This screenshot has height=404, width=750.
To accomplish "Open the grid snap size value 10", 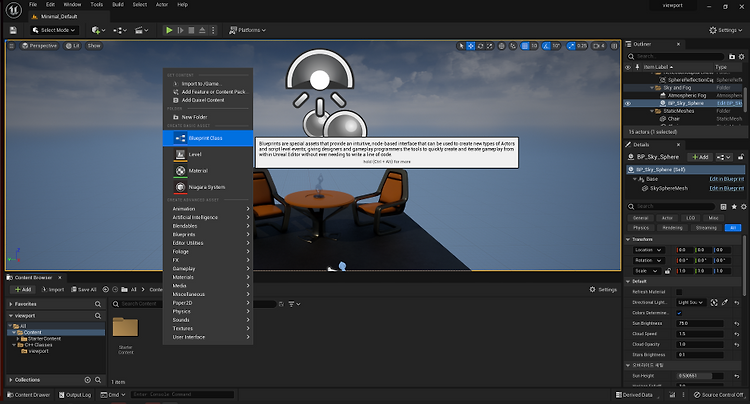I will pos(534,46).
